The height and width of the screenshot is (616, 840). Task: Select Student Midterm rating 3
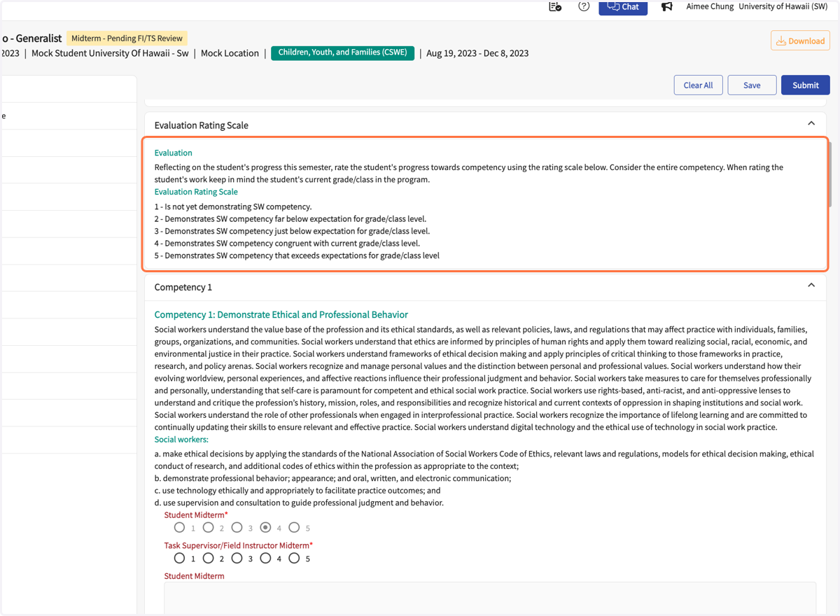(x=237, y=527)
